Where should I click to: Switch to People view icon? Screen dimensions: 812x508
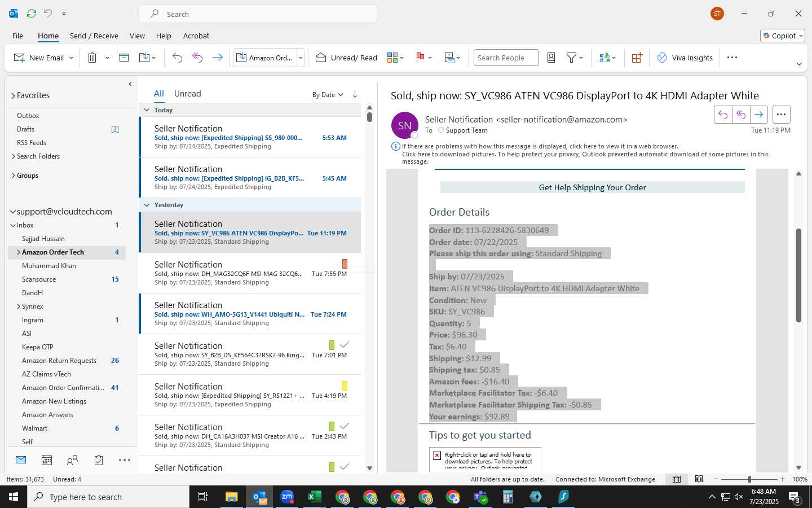click(72, 460)
